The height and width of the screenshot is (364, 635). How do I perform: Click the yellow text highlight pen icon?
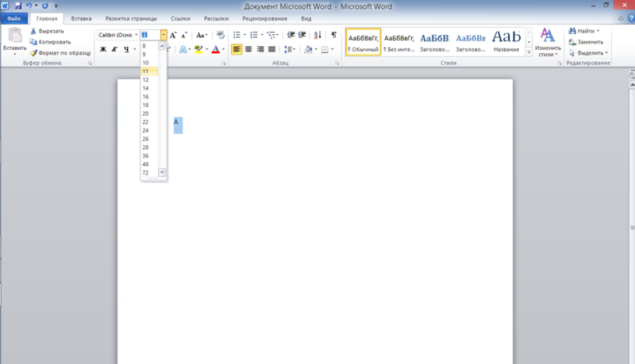point(198,49)
